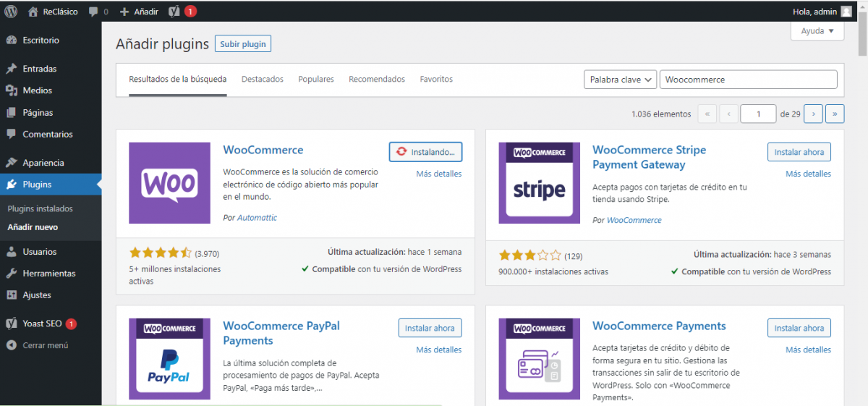Click the Escritorio dashboard icon in sidebar
The height and width of the screenshot is (406, 868).
12,41
